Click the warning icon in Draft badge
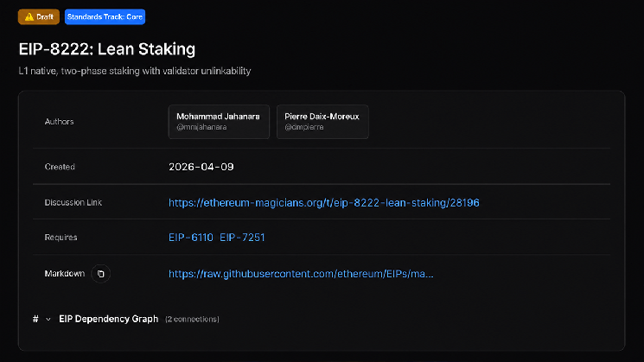644x362 pixels. (29, 17)
